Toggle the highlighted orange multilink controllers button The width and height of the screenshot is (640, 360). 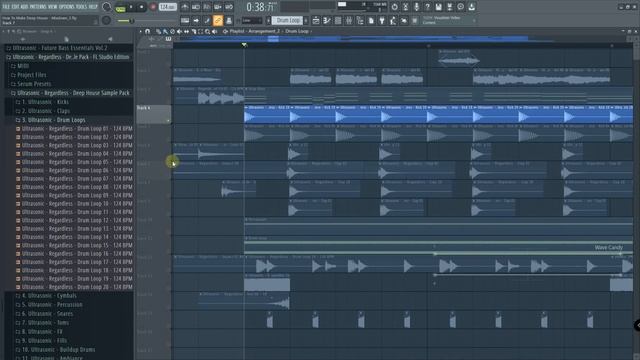pyautogui.click(x=218, y=20)
